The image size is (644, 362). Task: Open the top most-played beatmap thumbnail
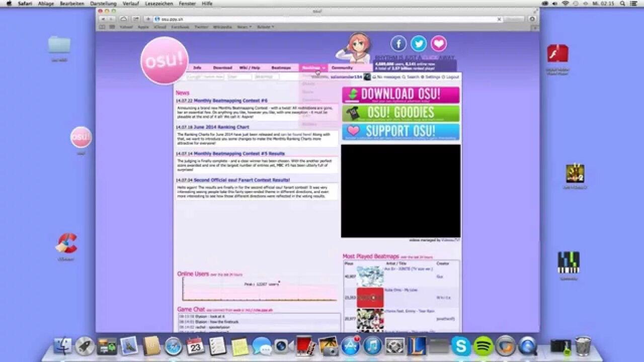pyautogui.click(x=370, y=277)
